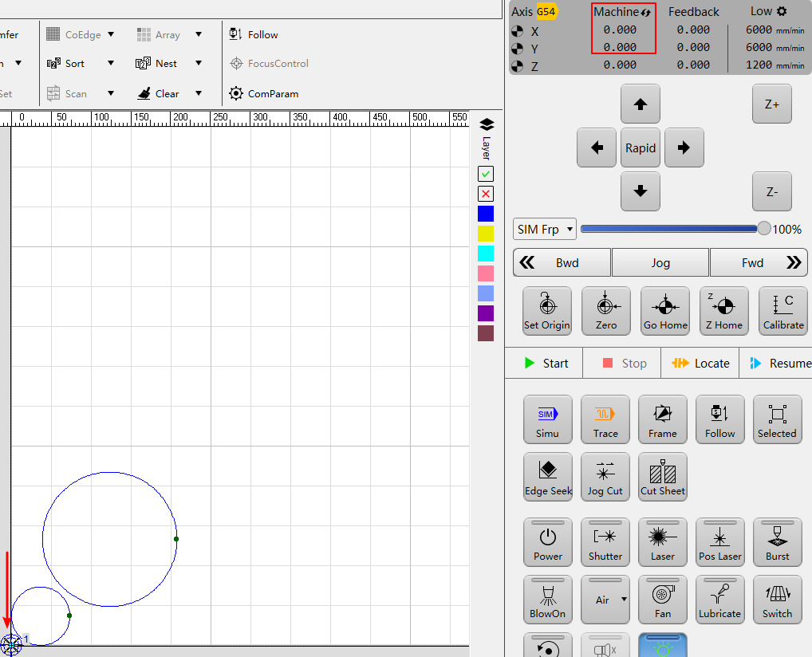Click the Switch button
The image size is (812, 657).
[778, 600]
